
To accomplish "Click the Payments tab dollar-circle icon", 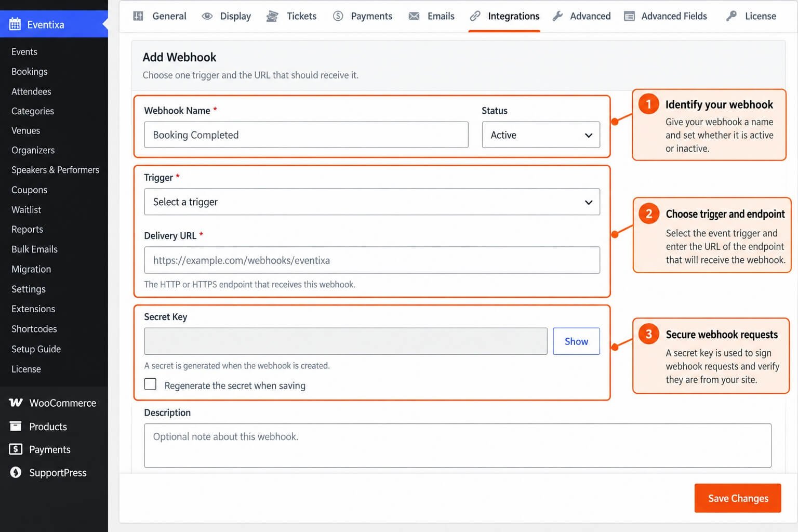I will click(x=338, y=16).
